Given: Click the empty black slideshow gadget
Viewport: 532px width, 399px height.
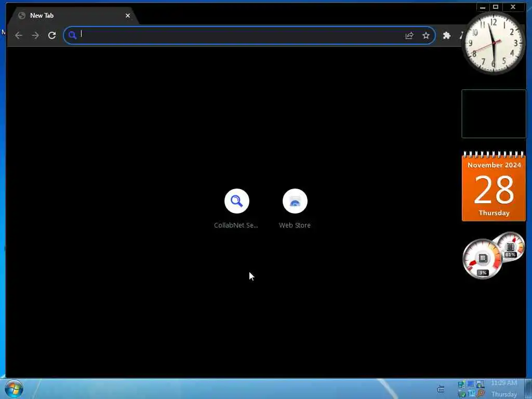Looking at the screenshot, I should [494, 114].
